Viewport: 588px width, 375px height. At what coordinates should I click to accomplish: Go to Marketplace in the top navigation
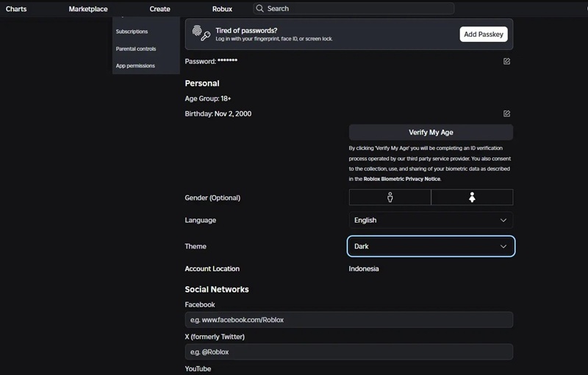(x=88, y=9)
